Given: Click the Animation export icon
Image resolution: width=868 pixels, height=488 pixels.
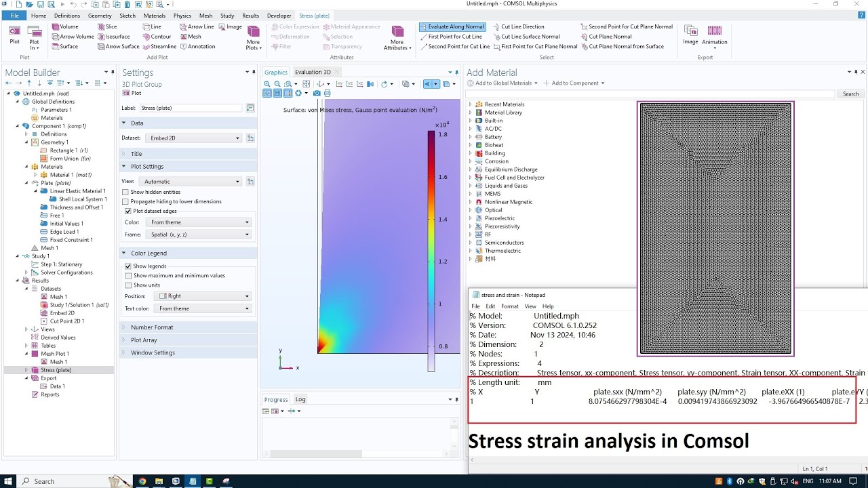Looking at the screenshot, I should [715, 35].
